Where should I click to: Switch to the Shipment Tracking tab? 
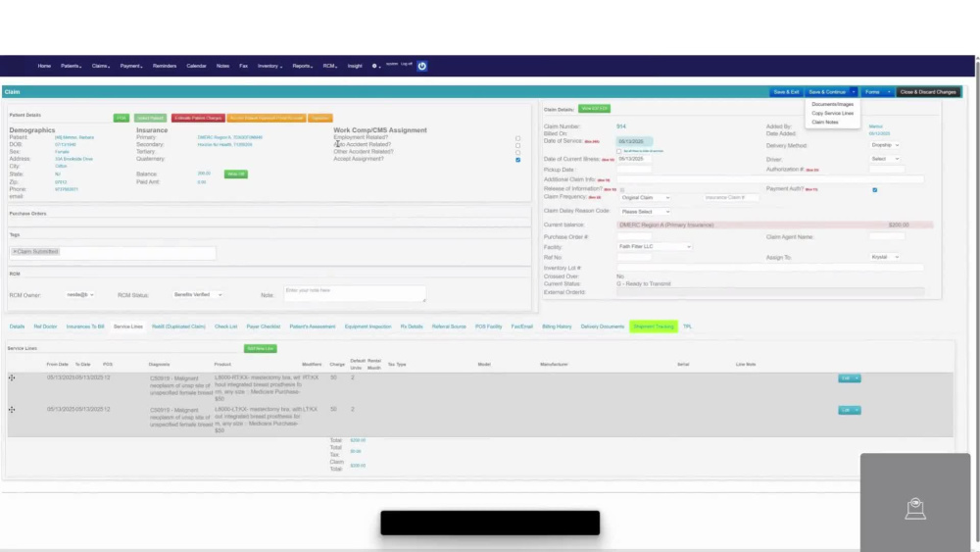[x=653, y=326]
